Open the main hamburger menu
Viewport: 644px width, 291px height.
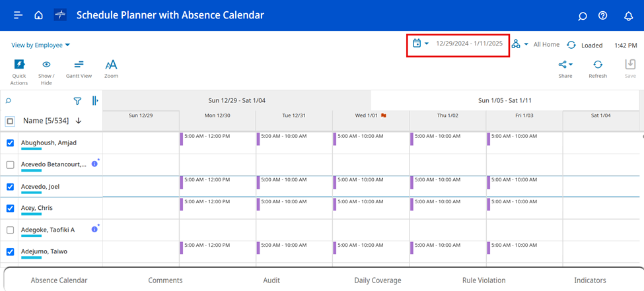click(x=18, y=15)
